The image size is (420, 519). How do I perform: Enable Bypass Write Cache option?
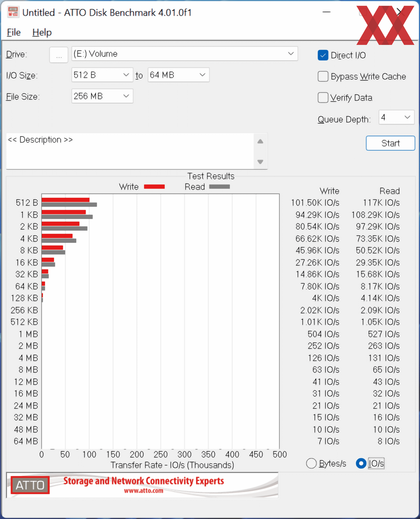point(323,76)
